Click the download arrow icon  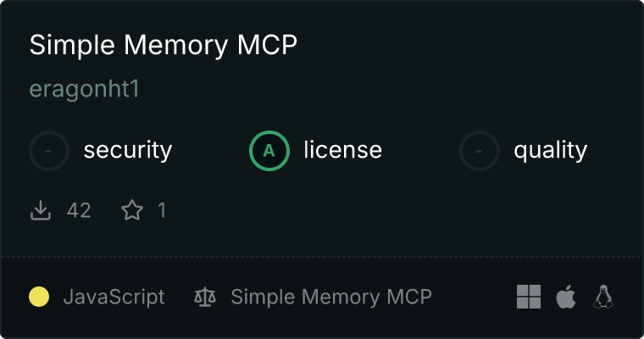(x=41, y=210)
